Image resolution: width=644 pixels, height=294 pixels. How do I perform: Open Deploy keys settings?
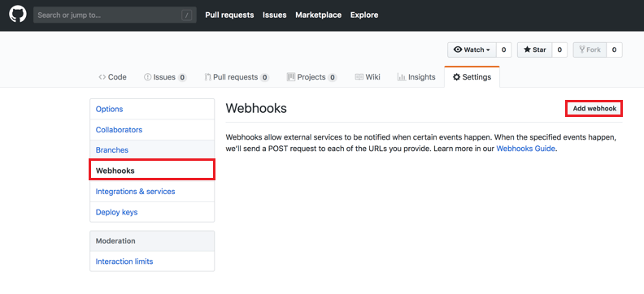(x=152, y=213)
